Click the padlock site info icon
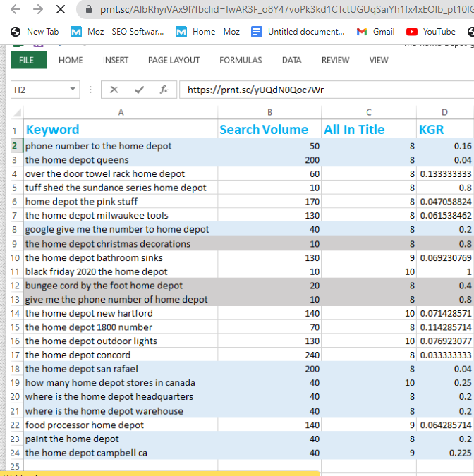The height and width of the screenshot is (476, 474). click(88, 11)
